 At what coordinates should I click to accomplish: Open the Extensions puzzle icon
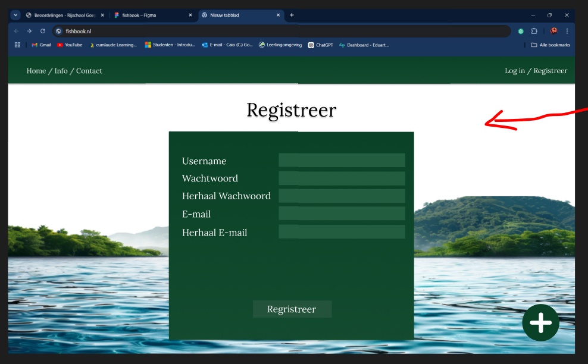point(534,31)
